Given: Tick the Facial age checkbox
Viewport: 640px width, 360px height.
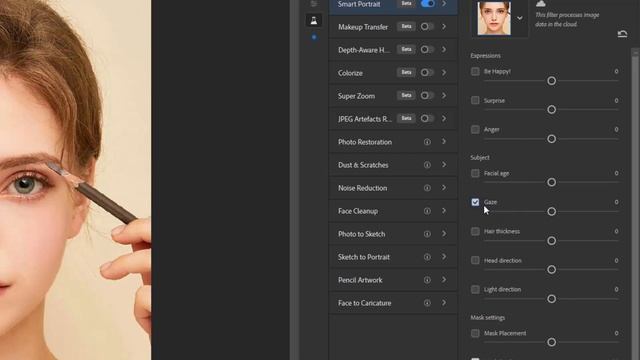Looking at the screenshot, I should pyautogui.click(x=475, y=173).
